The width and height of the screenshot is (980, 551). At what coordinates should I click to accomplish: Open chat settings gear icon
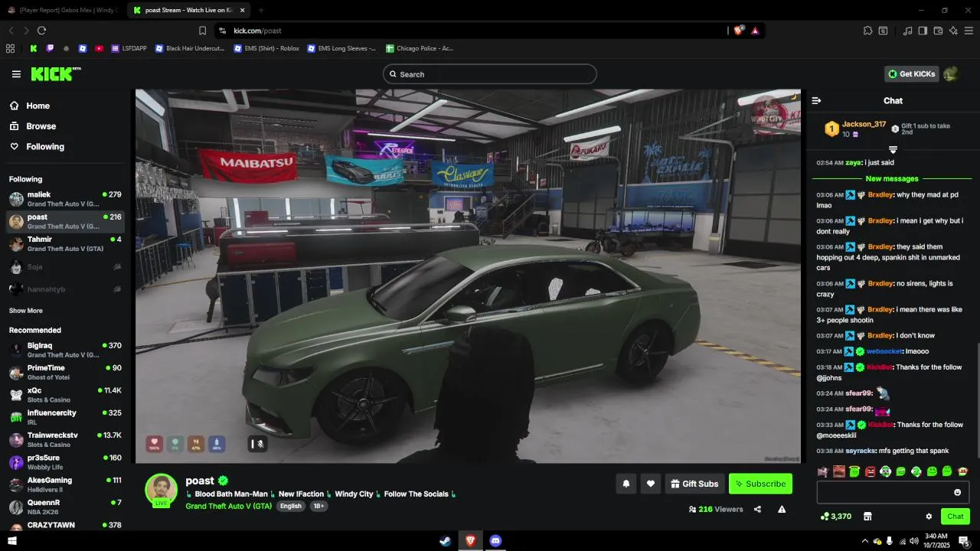929,517
